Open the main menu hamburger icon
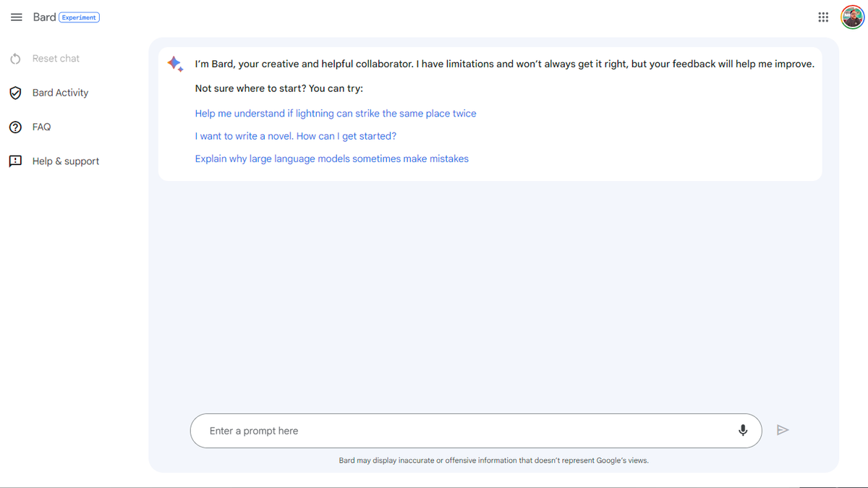 [17, 17]
